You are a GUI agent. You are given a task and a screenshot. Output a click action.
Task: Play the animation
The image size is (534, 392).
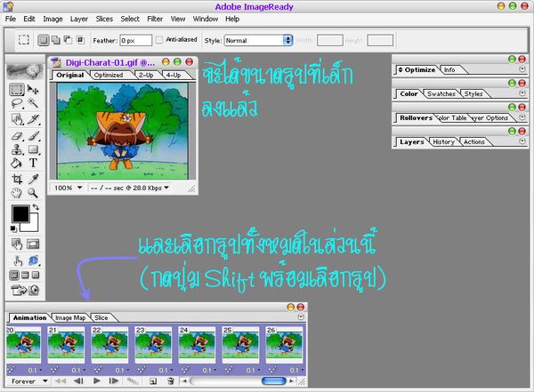click(x=97, y=381)
